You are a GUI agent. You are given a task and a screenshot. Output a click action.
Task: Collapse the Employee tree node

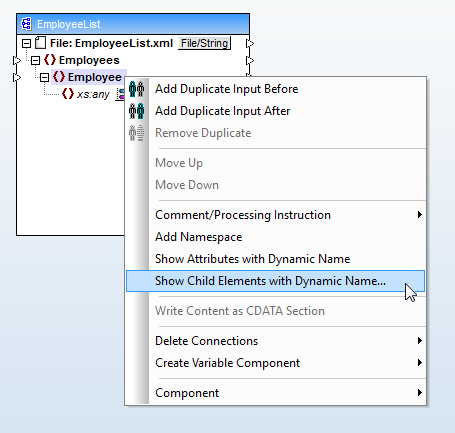coord(44,77)
